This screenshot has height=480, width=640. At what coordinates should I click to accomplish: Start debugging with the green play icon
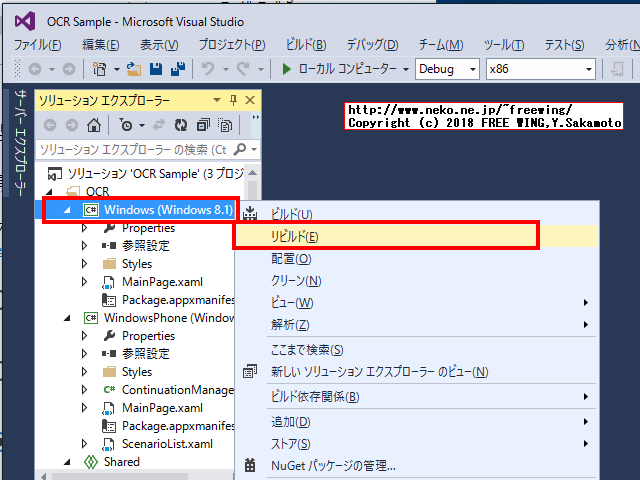tap(287, 69)
